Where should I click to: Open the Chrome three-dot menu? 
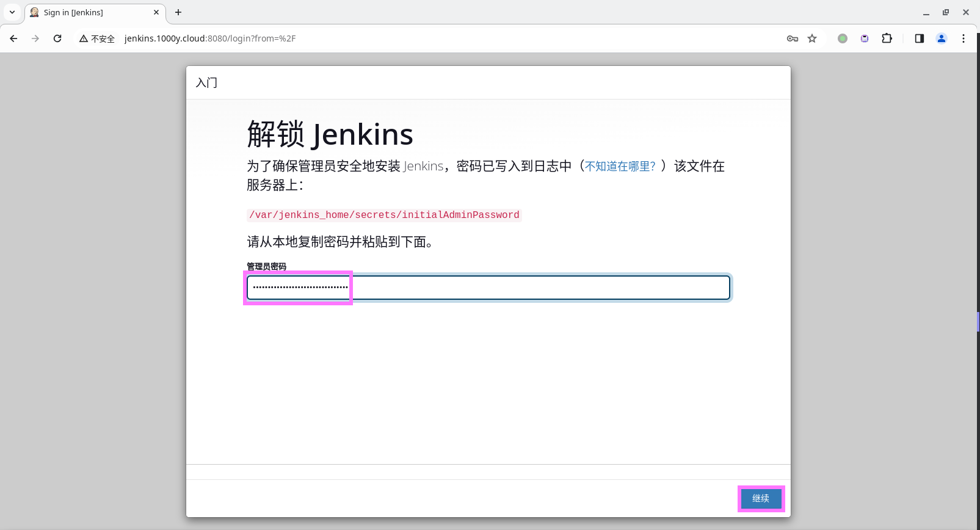[x=964, y=38]
